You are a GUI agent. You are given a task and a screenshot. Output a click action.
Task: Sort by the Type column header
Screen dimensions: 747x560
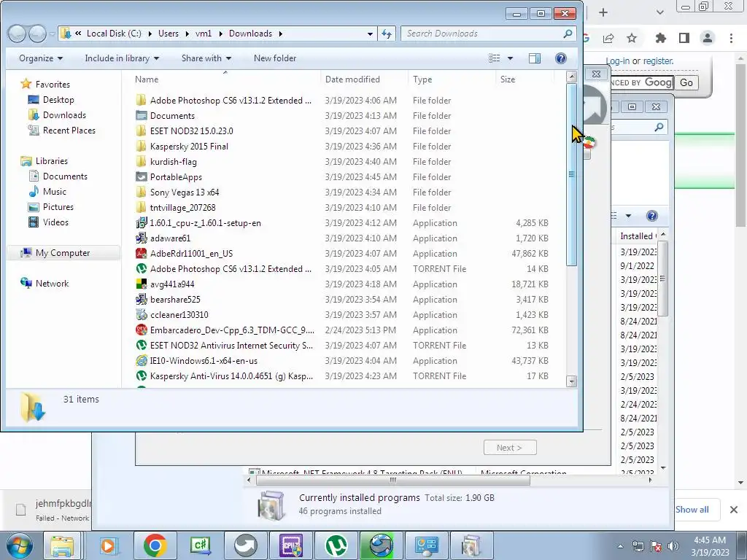pyautogui.click(x=452, y=79)
